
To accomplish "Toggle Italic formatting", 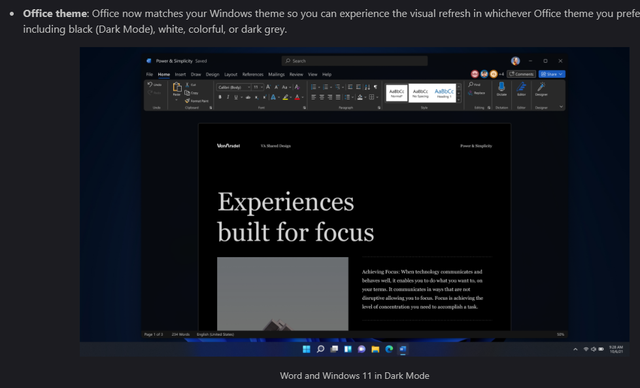I will (x=228, y=97).
